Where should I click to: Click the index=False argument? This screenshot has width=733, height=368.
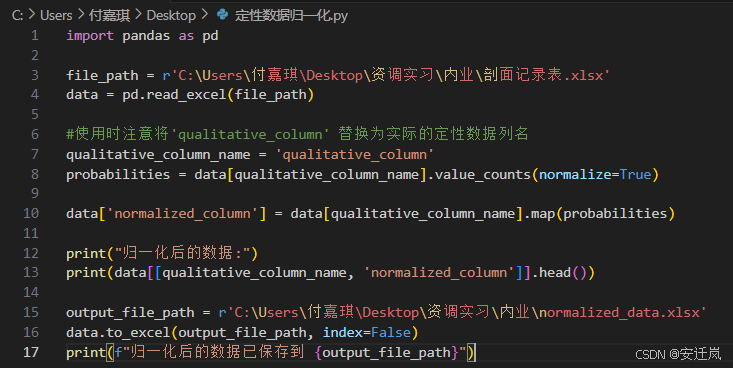click(x=366, y=332)
